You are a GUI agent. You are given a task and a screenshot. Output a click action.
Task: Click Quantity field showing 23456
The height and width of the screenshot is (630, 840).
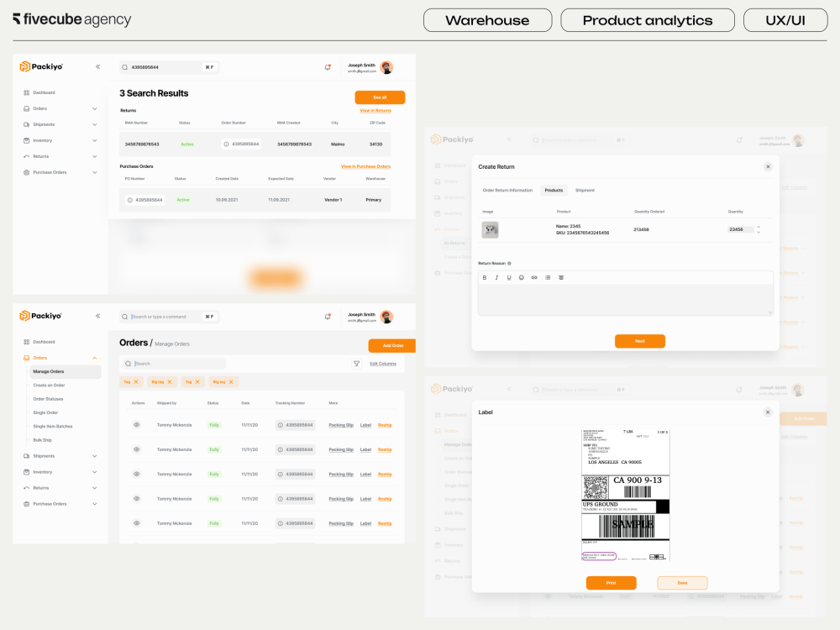click(x=740, y=229)
